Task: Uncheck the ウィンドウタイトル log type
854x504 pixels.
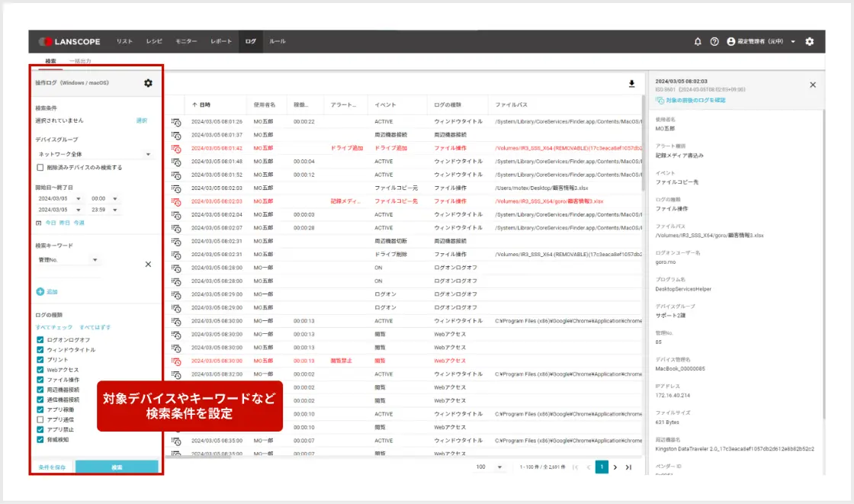Action: click(40, 350)
